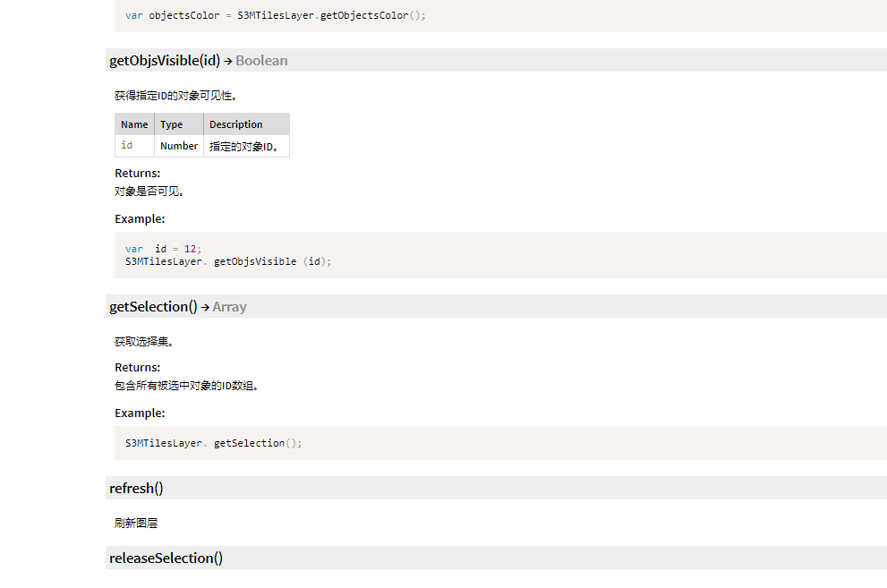The height and width of the screenshot is (588, 887).
Task: Click the 获取选择集 description text
Action: click(x=144, y=342)
